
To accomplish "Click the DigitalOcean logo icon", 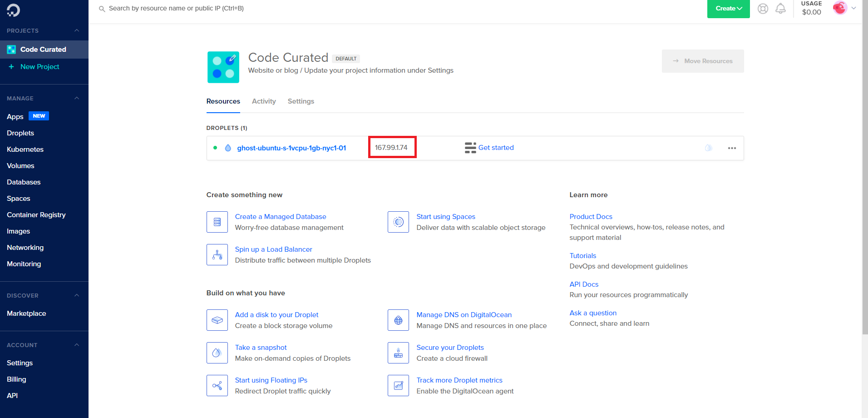I will (x=13, y=10).
